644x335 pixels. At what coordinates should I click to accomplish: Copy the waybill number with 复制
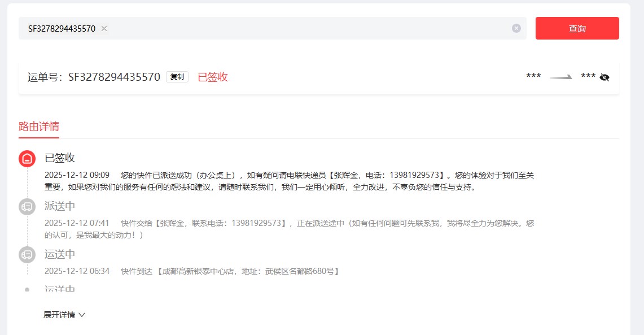[x=177, y=77]
